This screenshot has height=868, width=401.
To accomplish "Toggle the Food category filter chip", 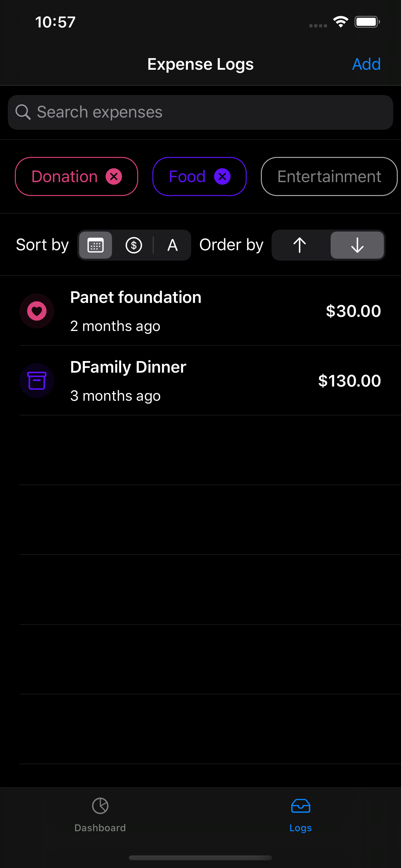I will (187, 177).
